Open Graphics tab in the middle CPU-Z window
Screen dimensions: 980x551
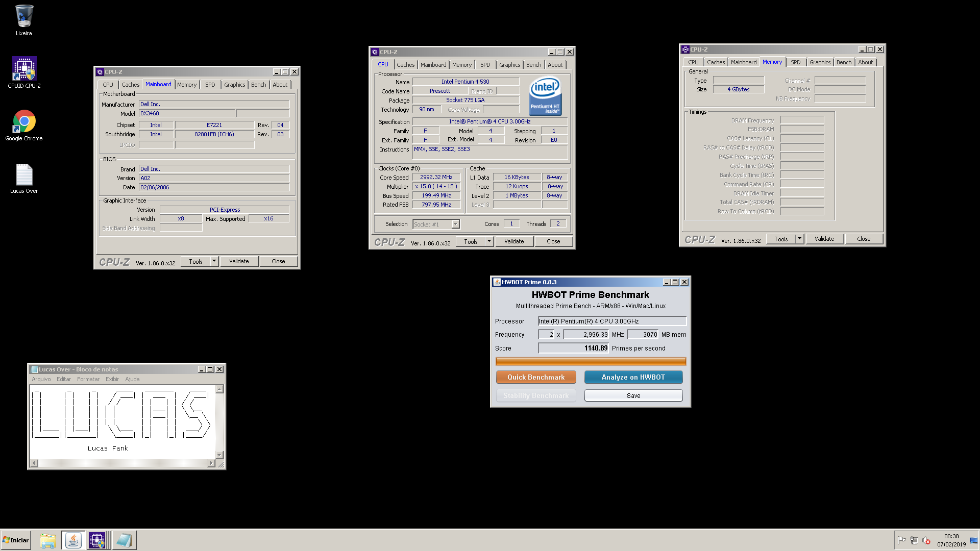pos(509,65)
